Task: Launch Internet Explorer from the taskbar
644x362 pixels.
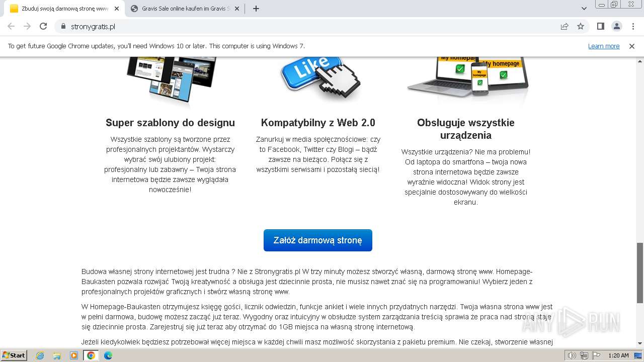Action: pyautogui.click(x=40, y=355)
